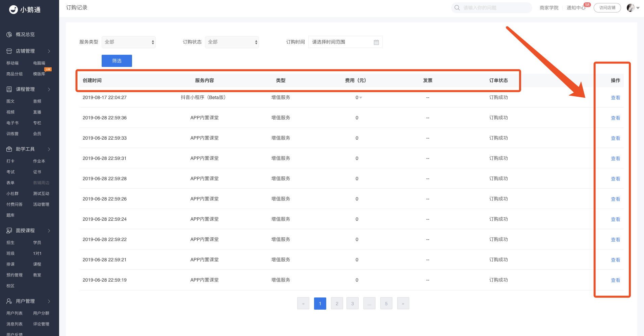Go to 考试 in sidebar menu
The width and height of the screenshot is (644, 336).
[x=10, y=172]
